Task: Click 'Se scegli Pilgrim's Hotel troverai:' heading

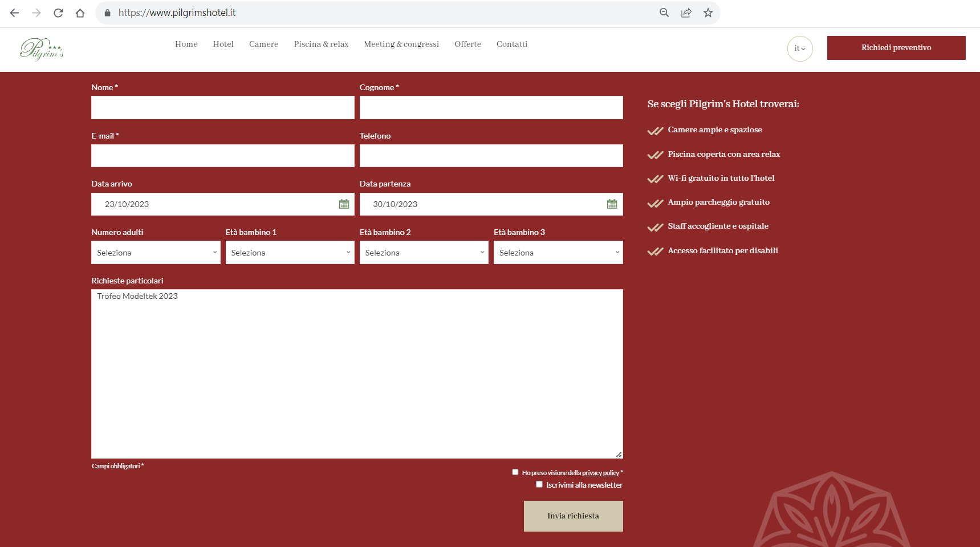Action: tap(723, 104)
